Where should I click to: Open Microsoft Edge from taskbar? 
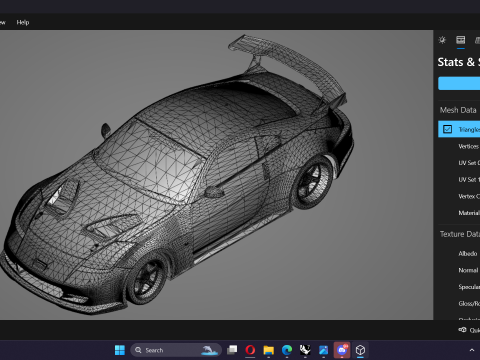pyautogui.click(x=287, y=350)
